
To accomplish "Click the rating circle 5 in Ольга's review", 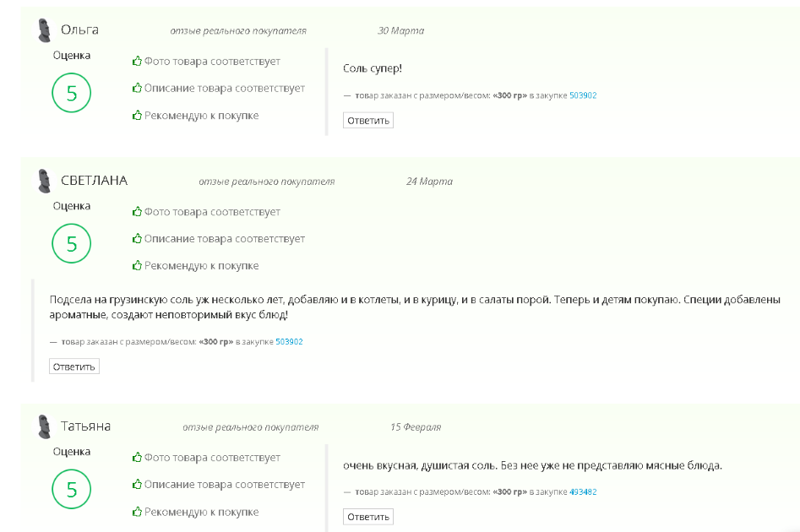I will point(72,93).
